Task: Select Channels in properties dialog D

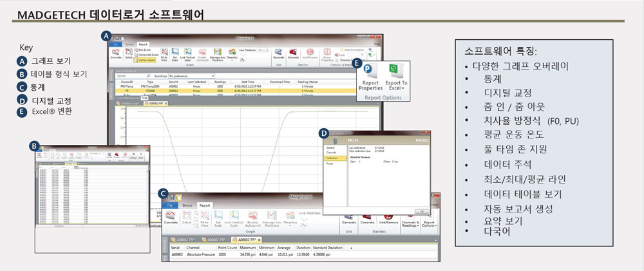Action: (331, 153)
